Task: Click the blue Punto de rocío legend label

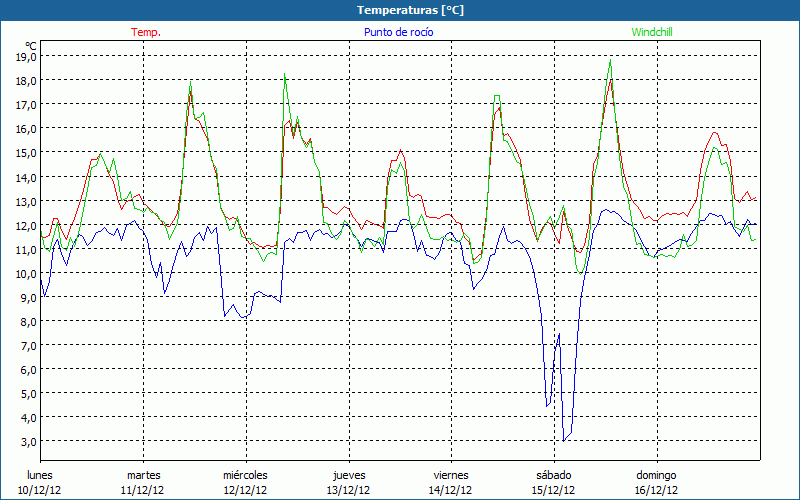Action: (398, 32)
